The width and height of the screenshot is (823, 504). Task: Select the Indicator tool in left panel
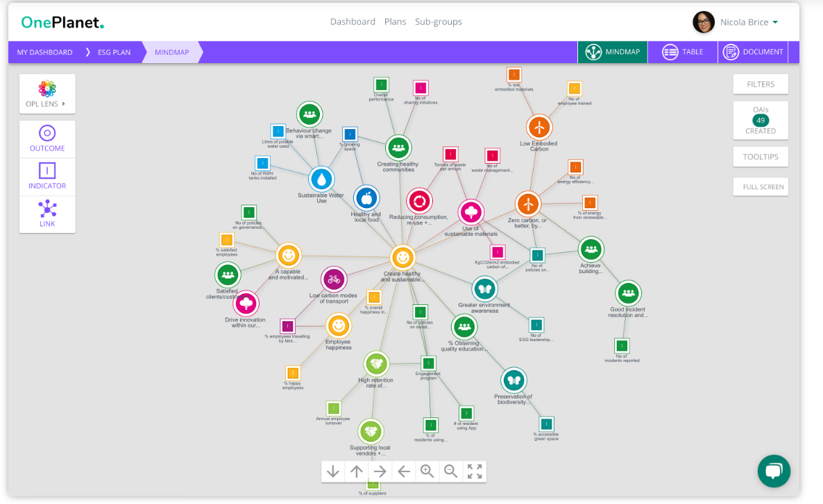coord(47,176)
